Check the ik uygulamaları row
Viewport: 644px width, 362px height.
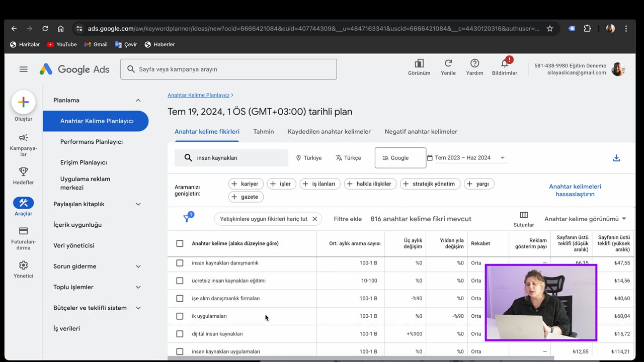click(180, 316)
